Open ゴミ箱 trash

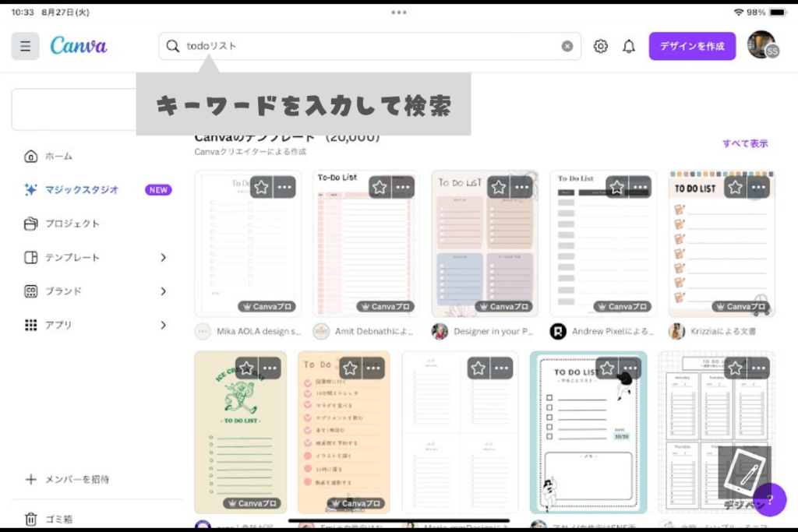coord(49,519)
